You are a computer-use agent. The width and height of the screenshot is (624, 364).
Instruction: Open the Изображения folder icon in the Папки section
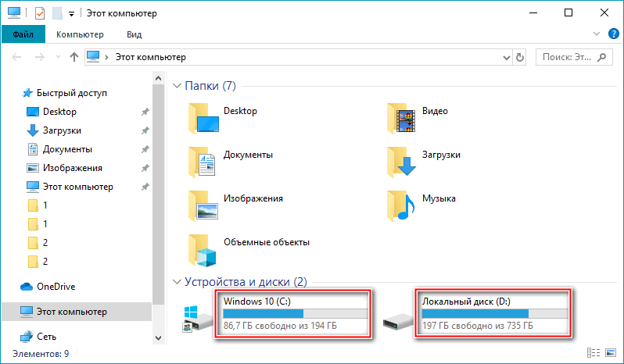coord(203,205)
